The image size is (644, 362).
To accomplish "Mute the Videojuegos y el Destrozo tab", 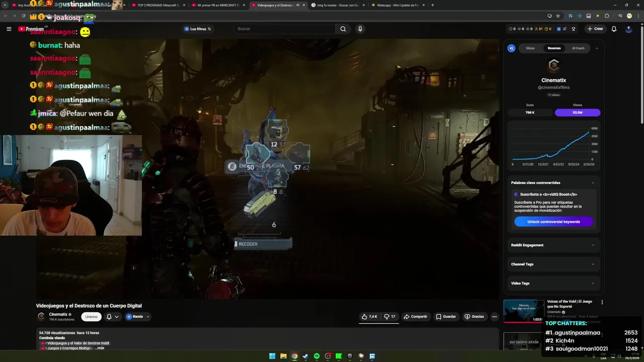I will click(297, 5).
